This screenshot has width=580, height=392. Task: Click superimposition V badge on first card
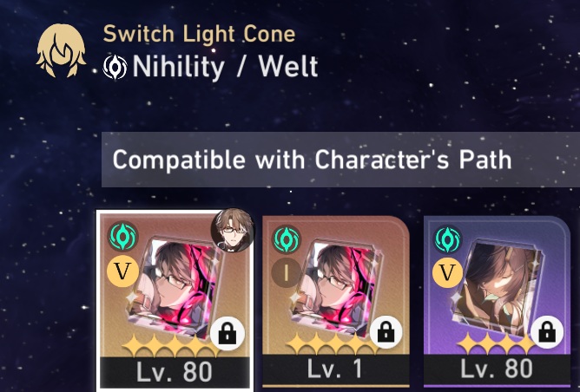click(x=122, y=271)
